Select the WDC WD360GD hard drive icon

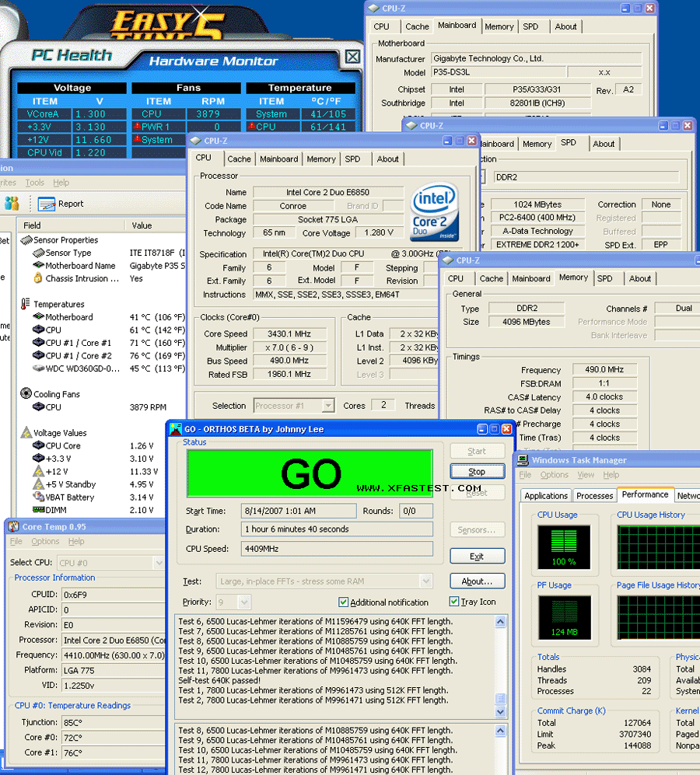point(38,368)
